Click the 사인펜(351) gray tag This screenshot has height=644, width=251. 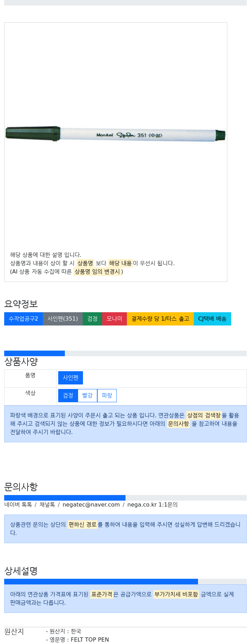pos(63,319)
